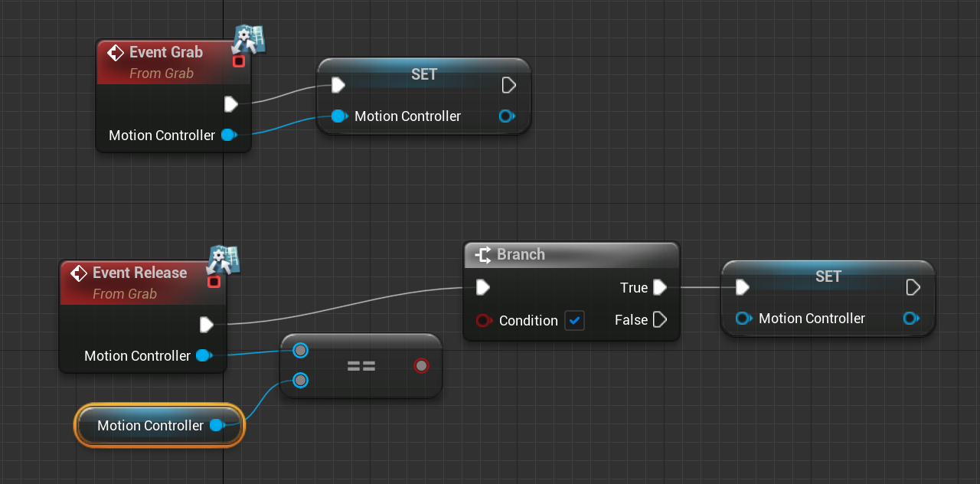The height and width of the screenshot is (484, 980).
Task: Click the interface icon above Event Release
Action: point(224,259)
